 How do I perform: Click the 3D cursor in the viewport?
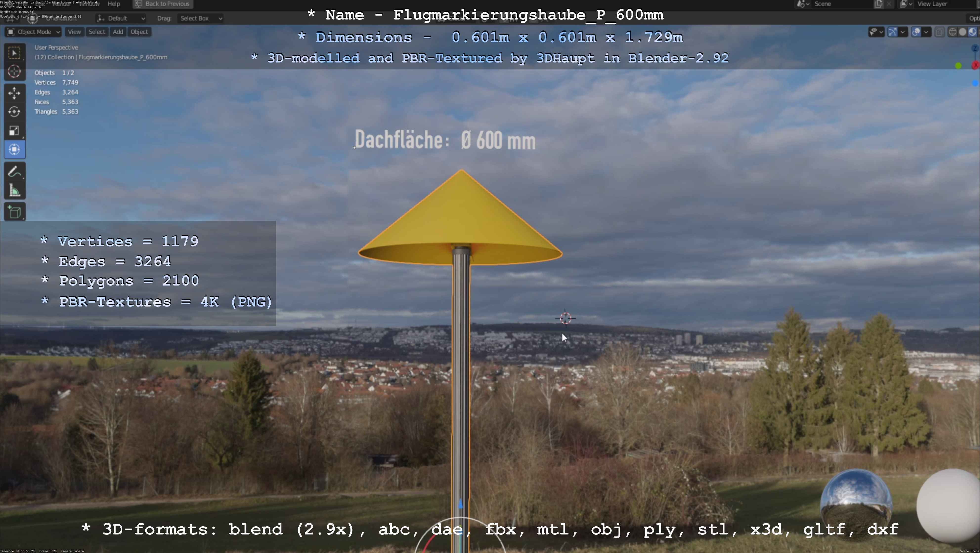[x=565, y=318]
